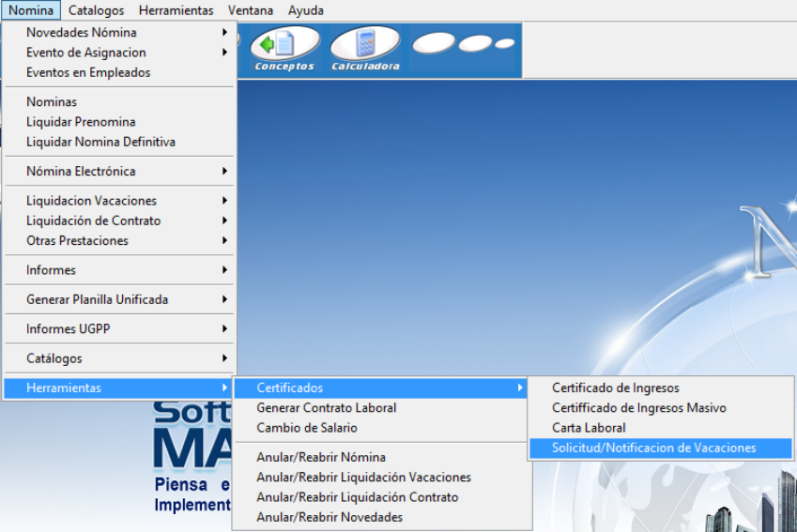This screenshot has height=532, width=797.
Task: Expand Informes UGPP submenu
Action: coord(119,328)
